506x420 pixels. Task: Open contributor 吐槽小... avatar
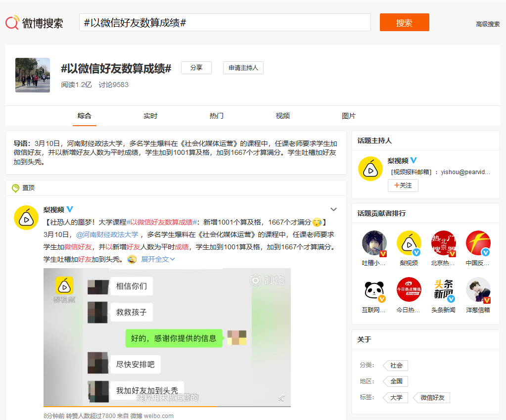pyautogui.click(x=374, y=243)
